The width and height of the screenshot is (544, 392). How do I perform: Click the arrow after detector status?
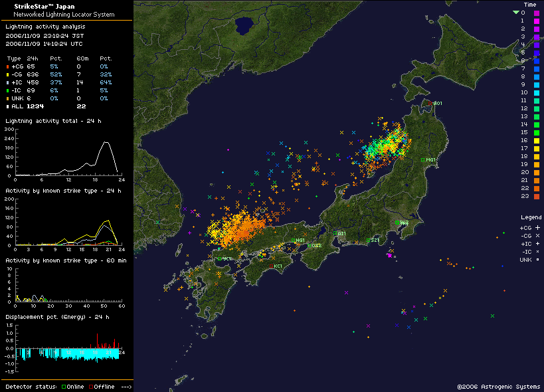[126, 387]
